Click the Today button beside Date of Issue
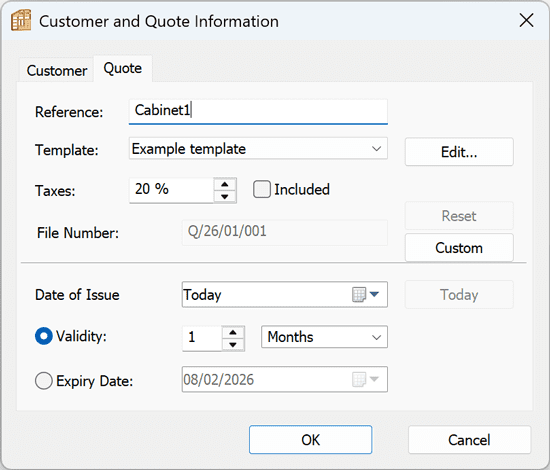This screenshot has width=550, height=470. 459,294
